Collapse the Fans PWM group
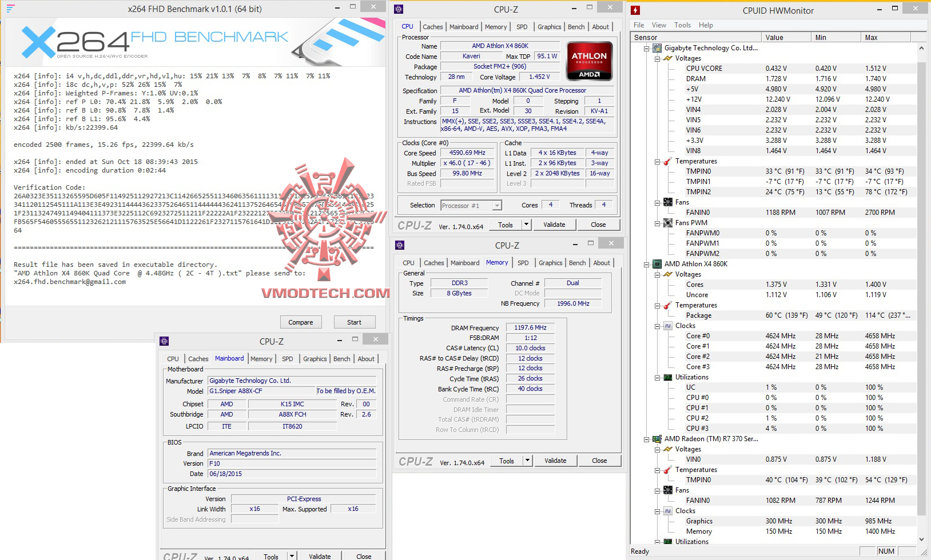Screen dimensions: 931x560 pyautogui.click(x=658, y=223)
